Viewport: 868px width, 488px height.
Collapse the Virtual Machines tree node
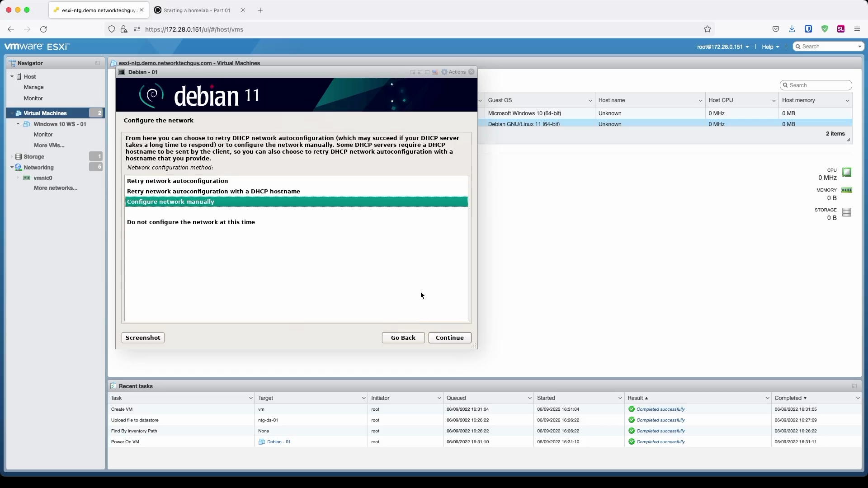pyautogui.click(x=12, y=113)
